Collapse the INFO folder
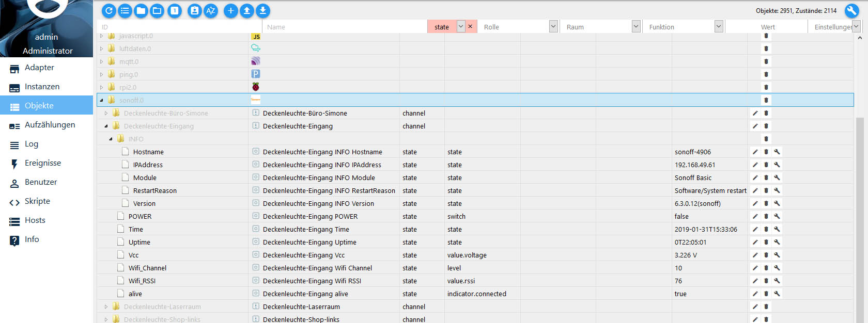Image resolution: width=868 pixels, height=323 pixels. tap(111, 139)
